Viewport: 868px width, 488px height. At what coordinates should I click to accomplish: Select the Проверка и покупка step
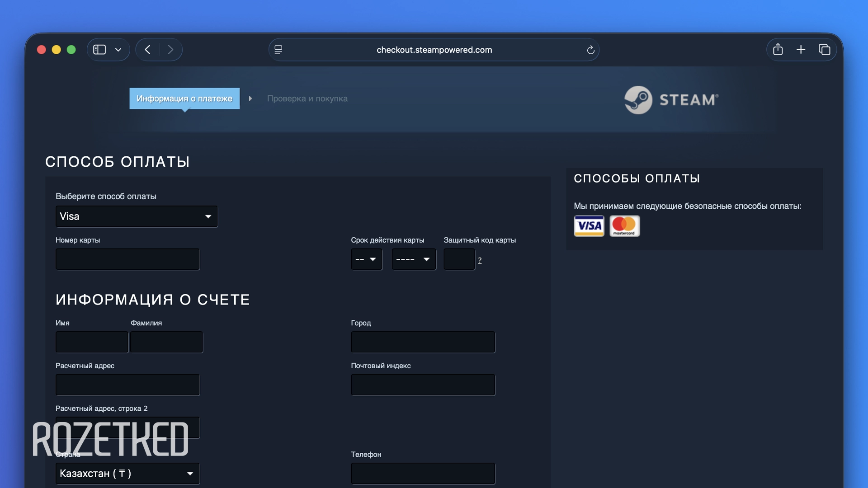(307, 99)
